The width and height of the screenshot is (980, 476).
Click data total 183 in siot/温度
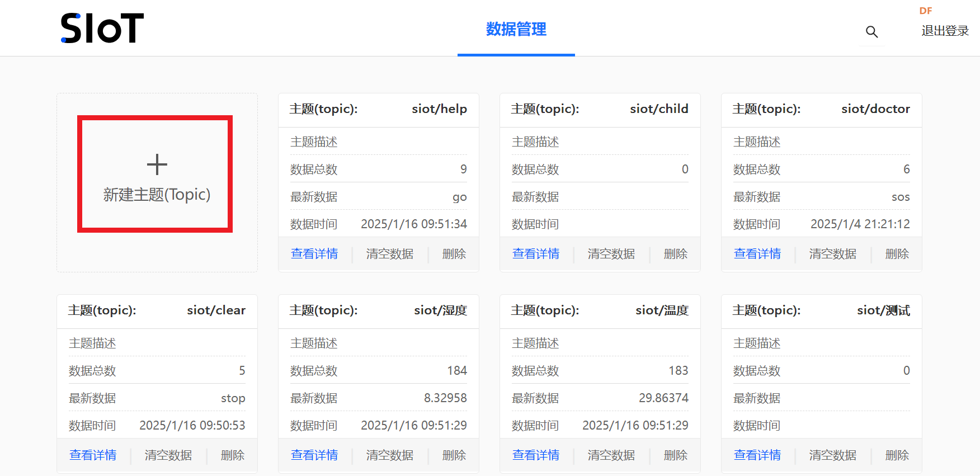pyautogui.click(x=679, y=371)
